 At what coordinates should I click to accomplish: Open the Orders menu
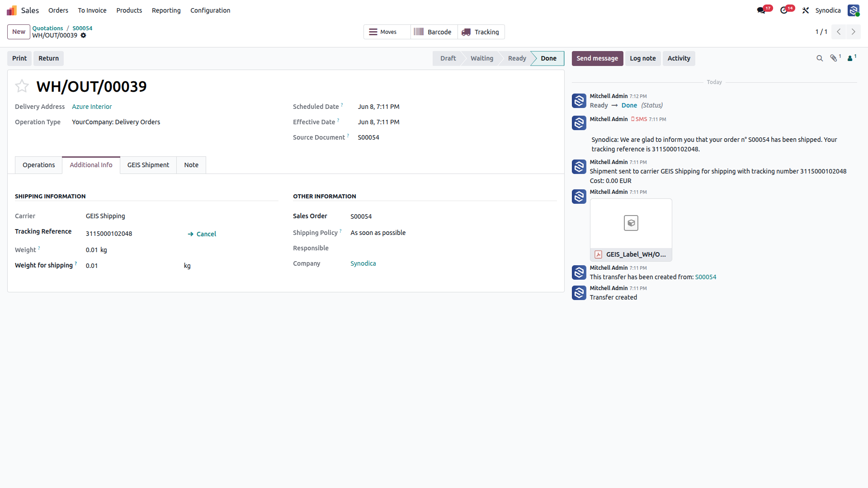[58, 10]
